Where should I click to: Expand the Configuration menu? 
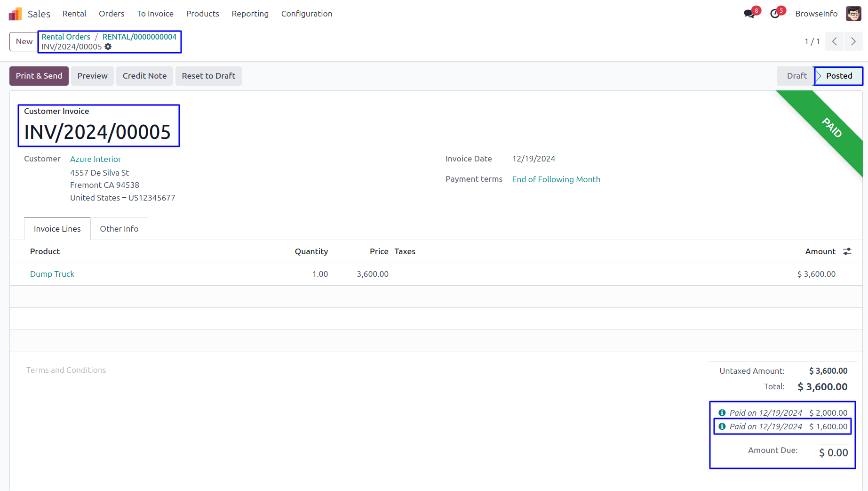[306, 14]
